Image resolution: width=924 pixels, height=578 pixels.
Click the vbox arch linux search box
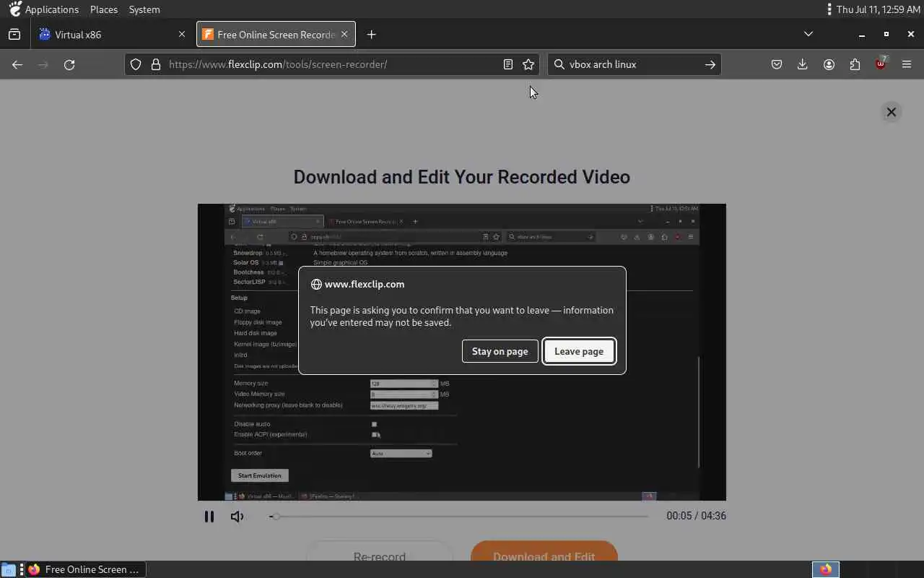click(634, 64)
